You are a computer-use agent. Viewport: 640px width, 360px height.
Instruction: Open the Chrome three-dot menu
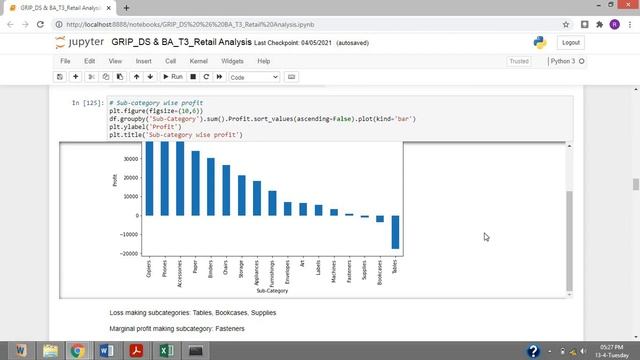point(630,24)
